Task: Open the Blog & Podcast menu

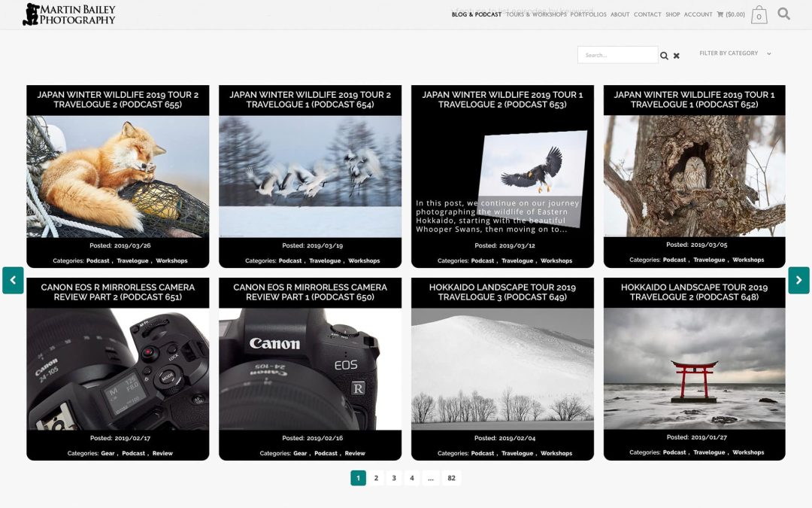Action: [x=476, y=14]
